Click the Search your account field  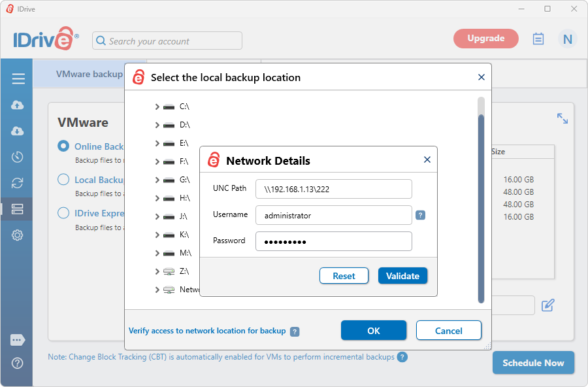[167, 41]
